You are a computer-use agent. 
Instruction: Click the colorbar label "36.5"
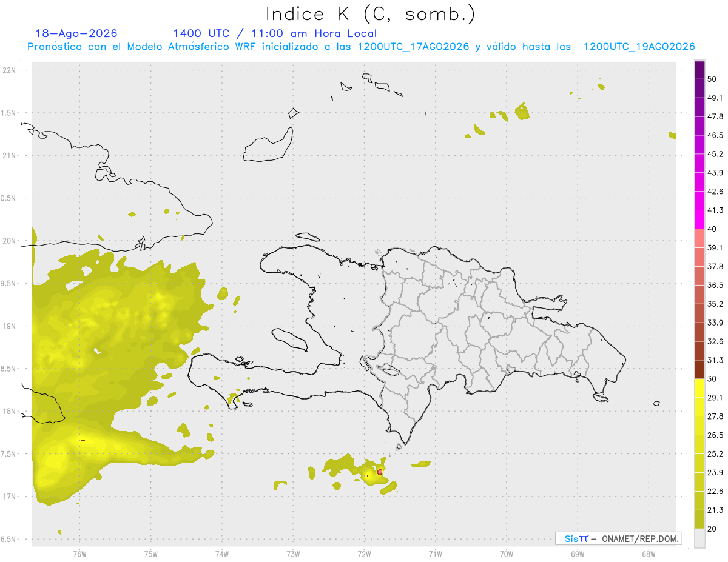tap(715, 286)
